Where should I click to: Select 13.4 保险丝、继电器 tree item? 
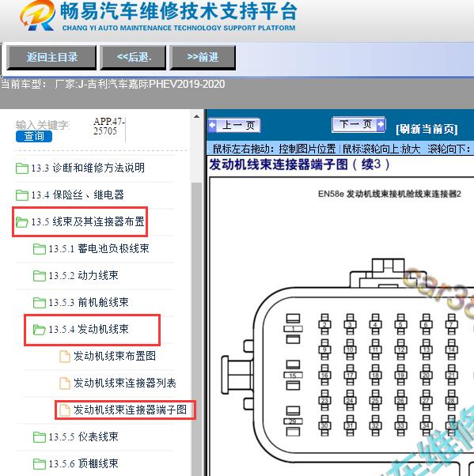tap(78, 195)
